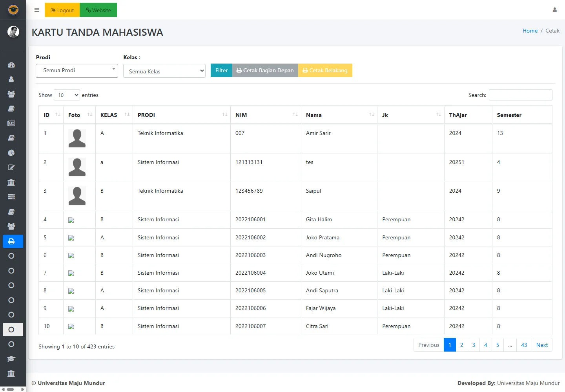Viewport: 565px width, 392px height.
Task: Click the Home breadcrumb link
Action: (x=530, y=31)
